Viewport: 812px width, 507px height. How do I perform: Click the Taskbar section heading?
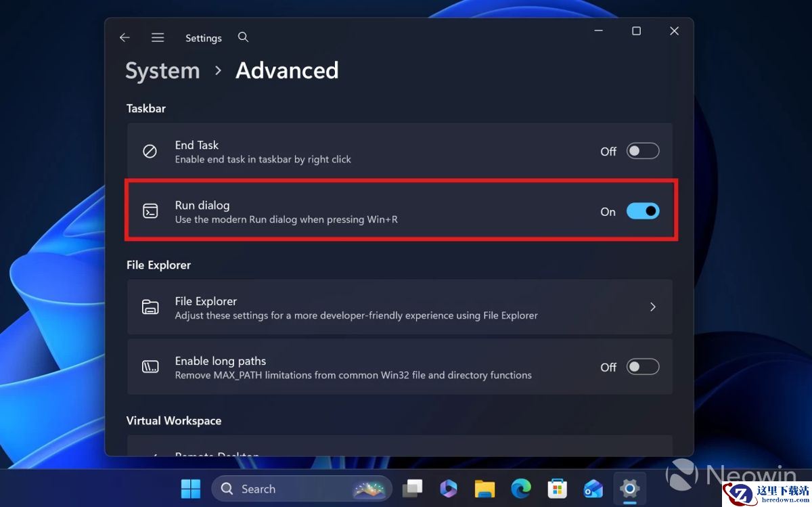(x=146, y=108)
